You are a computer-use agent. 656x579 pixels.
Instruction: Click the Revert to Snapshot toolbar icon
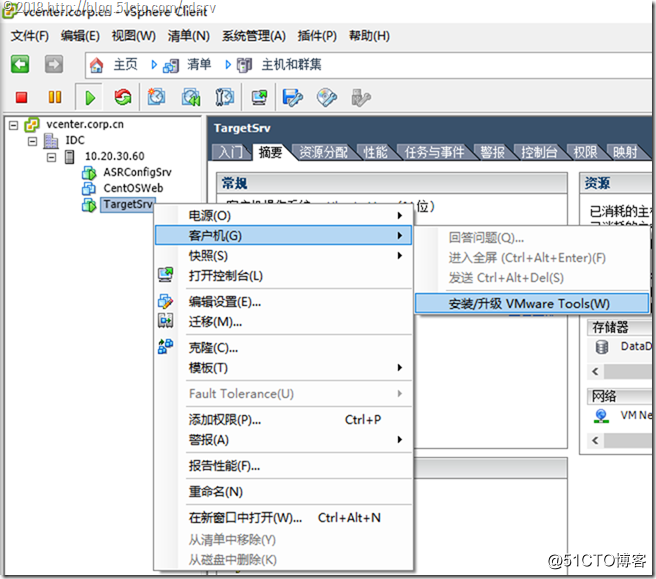click(191, 97)
